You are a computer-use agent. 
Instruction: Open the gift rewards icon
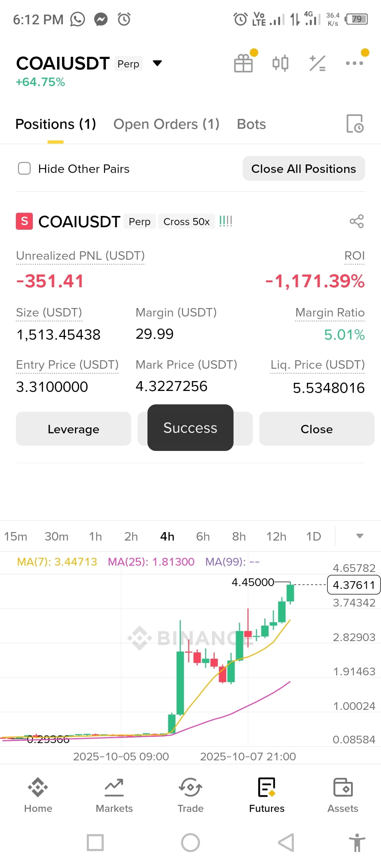point(243,63)
